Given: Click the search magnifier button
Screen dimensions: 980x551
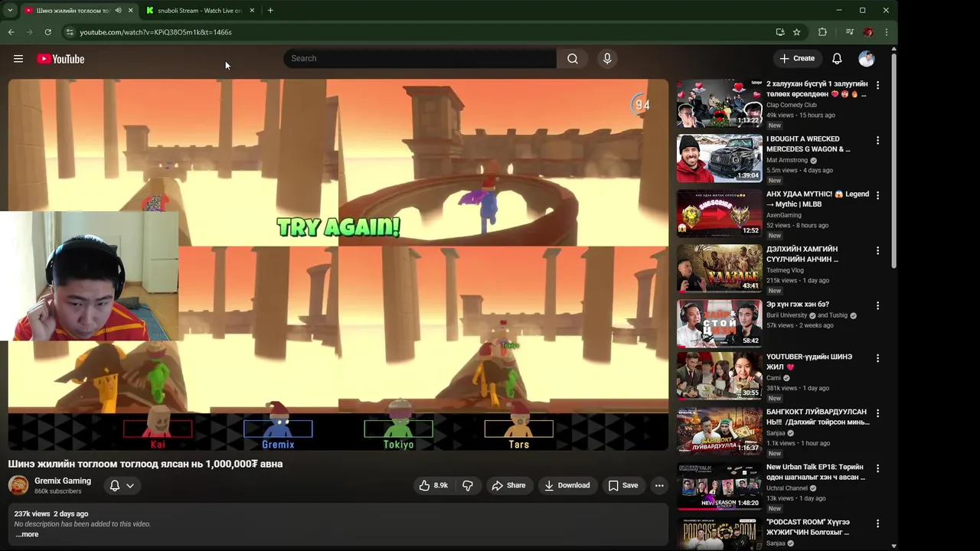Looking at the screenshot, I should pyautogui.click(x=573, y=59).
